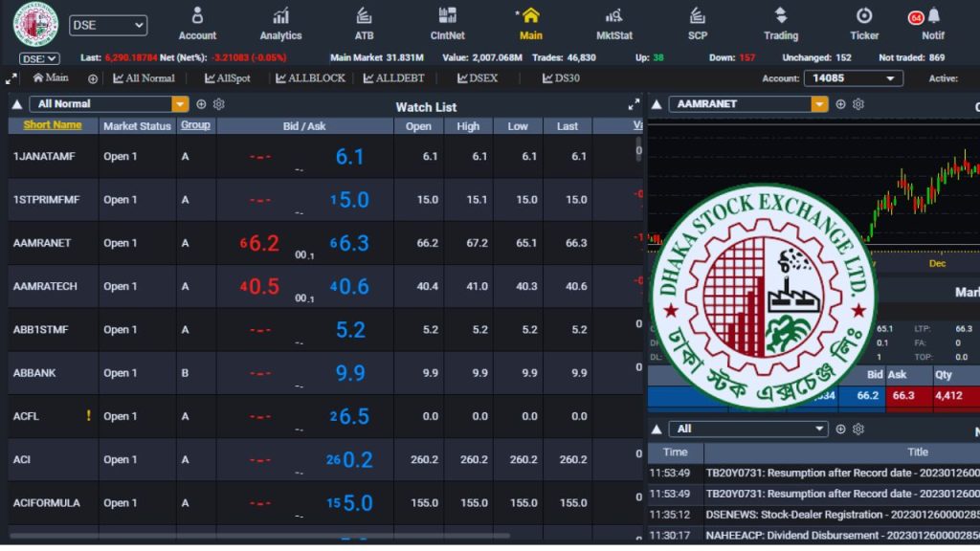Open the ClntNet panel
Image resolution: width=980 pixels, height=551 pixels.
pos(447,23)
